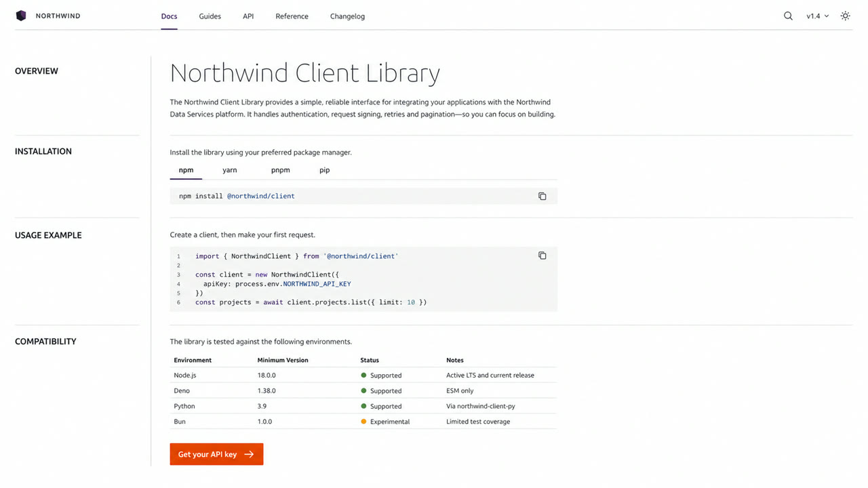Click the @northwind/client text in install command
Viewport: 868px width, 488px height.
tap(260, 196)
